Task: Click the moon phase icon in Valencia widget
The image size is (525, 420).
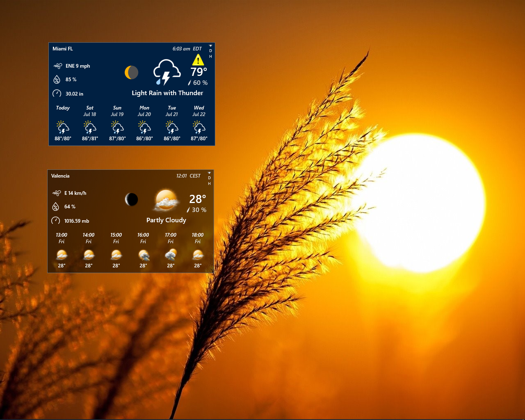Action: 132,200
